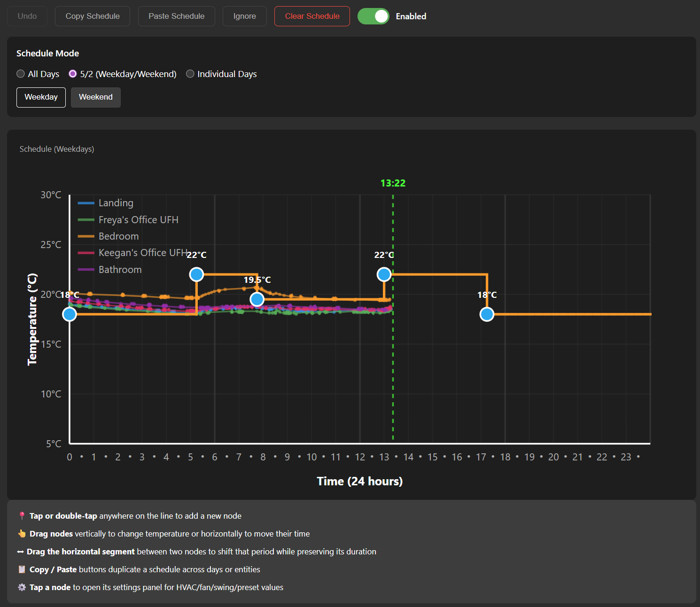Select the All Days radio option
This screenshot has width=700, height=607.
(21, 74)
